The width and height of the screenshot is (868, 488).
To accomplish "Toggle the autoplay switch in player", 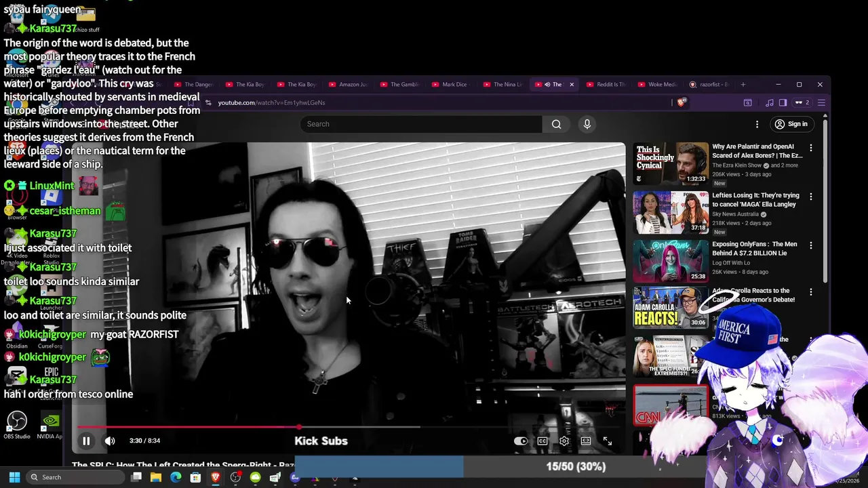I will (x=521, y=441).
